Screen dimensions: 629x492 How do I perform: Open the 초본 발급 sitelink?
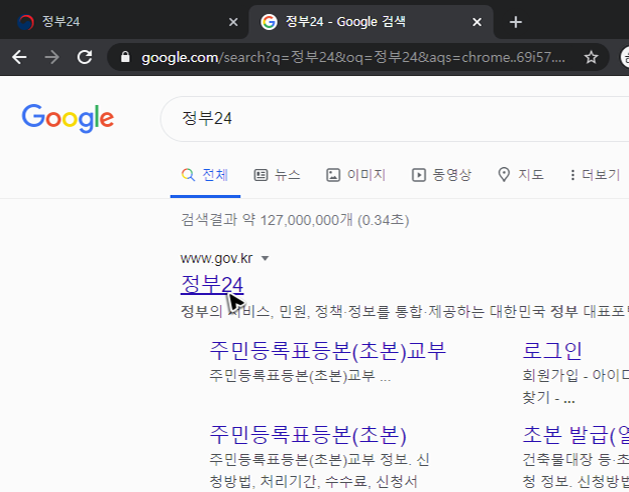(576, 435)
